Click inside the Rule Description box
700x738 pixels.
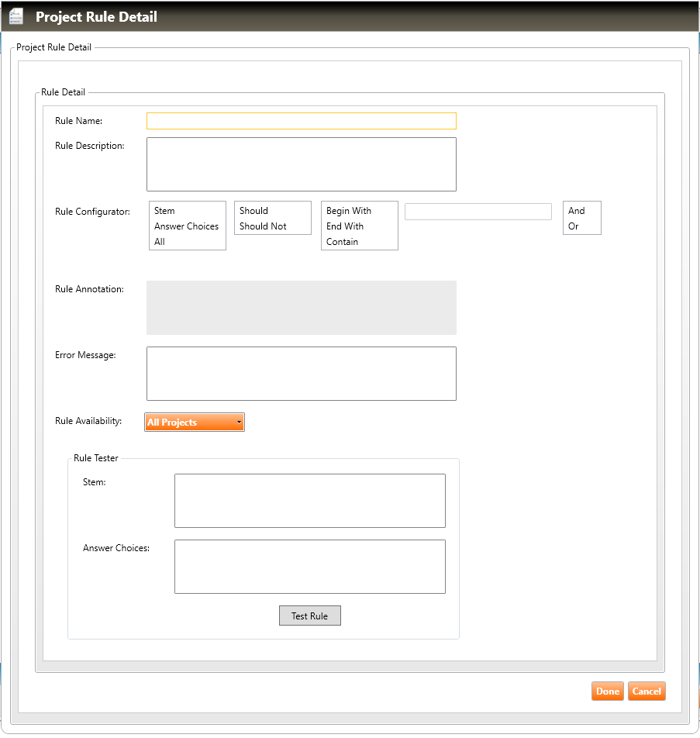(x=301, y=164)
